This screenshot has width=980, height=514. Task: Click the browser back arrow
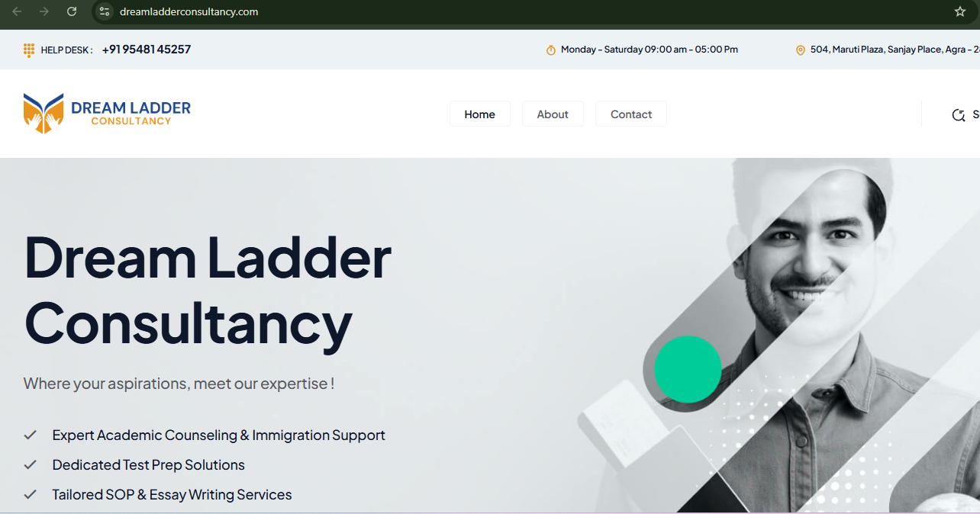[17, 11]
